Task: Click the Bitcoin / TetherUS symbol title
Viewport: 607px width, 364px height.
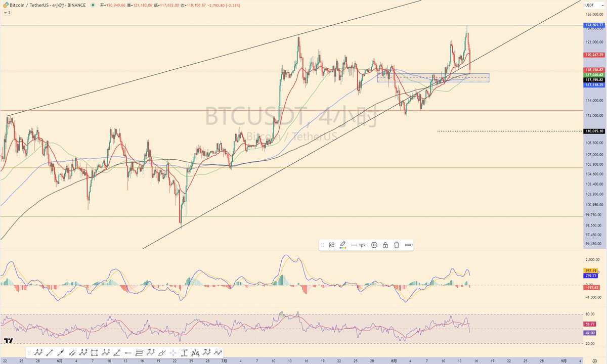Action: (x=48, y=5)
